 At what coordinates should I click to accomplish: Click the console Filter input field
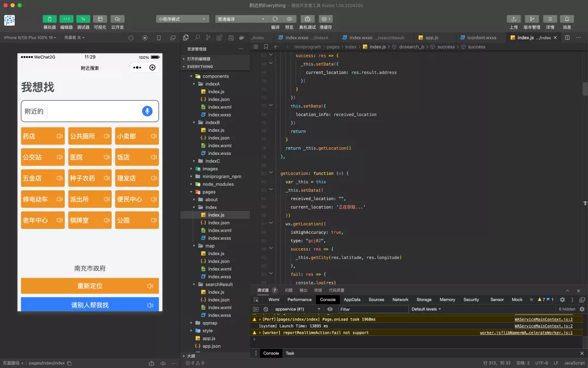click(373, 309)
